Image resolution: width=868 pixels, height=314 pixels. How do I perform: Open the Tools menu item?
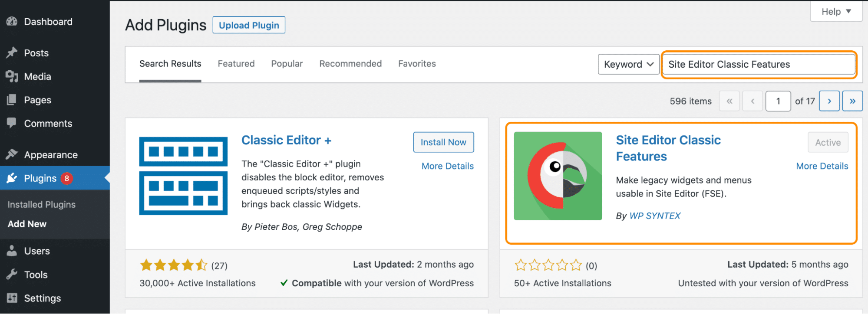tap(55, 275)
